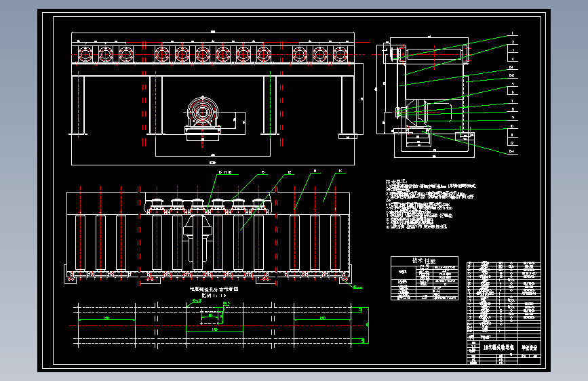Click the 地脚螺栓孔分布示意图 caption

tap(214, 289)
